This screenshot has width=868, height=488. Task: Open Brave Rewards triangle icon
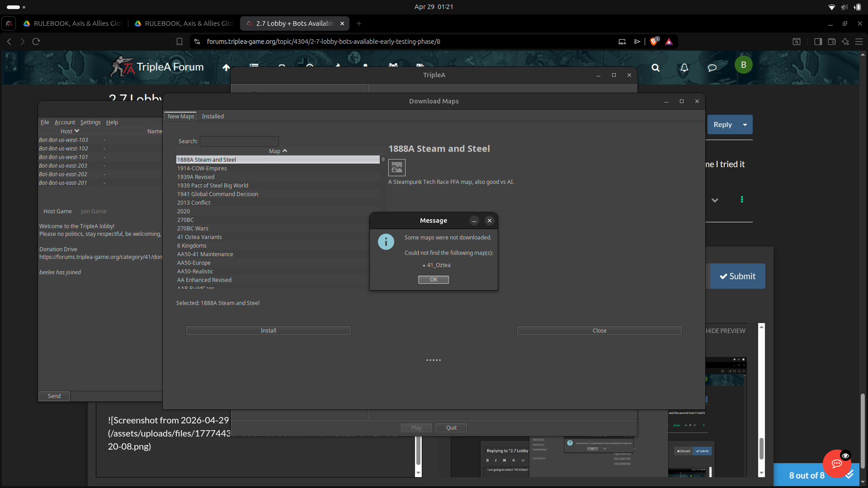pyautogui.click(x=670, y=41)
